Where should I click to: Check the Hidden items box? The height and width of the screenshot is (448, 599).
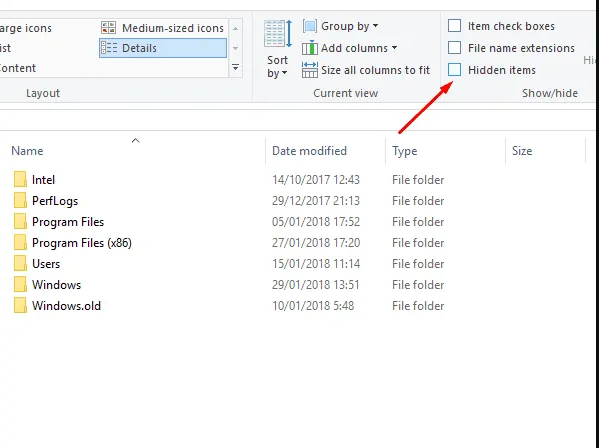(x=454, y=70)
